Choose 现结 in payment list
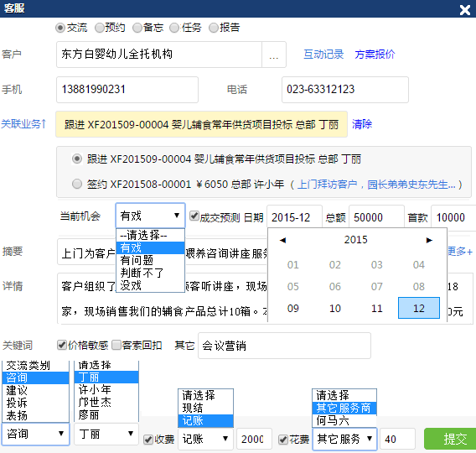The image size is (476, 453). 205,408
